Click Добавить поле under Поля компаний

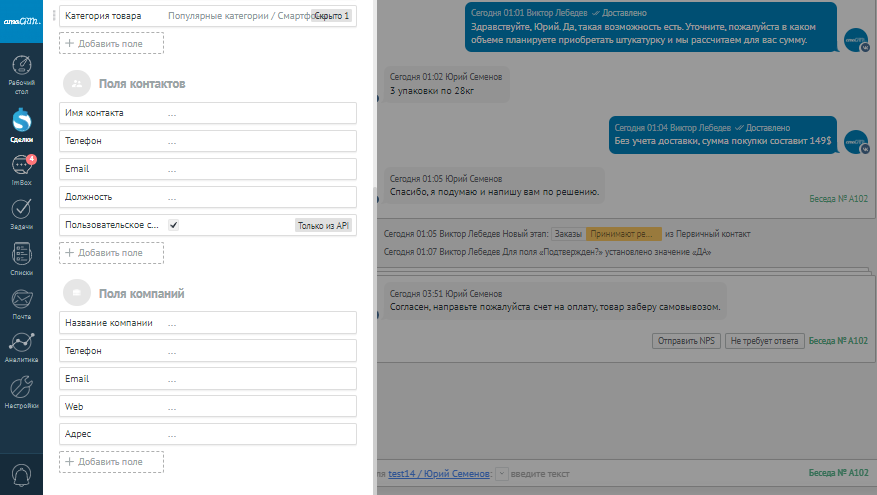pos(111,462)
